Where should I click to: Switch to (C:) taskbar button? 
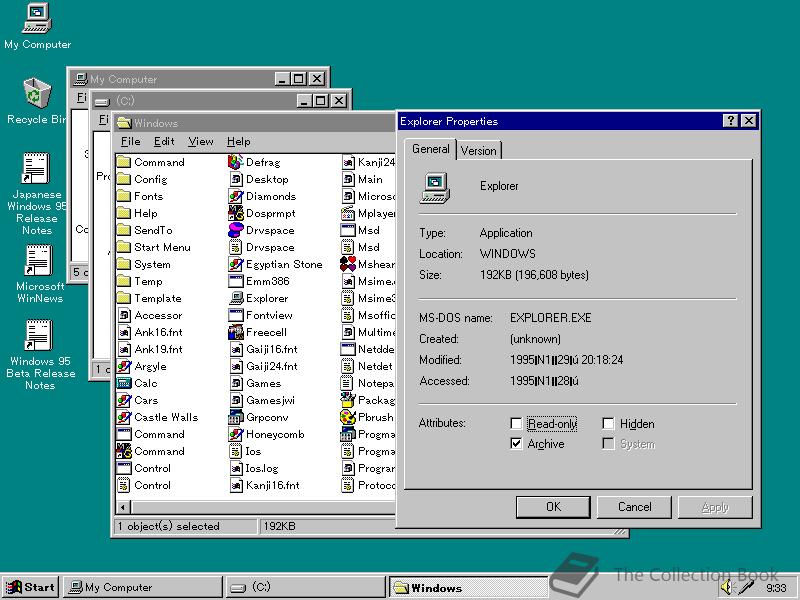[x=305, y=587]
